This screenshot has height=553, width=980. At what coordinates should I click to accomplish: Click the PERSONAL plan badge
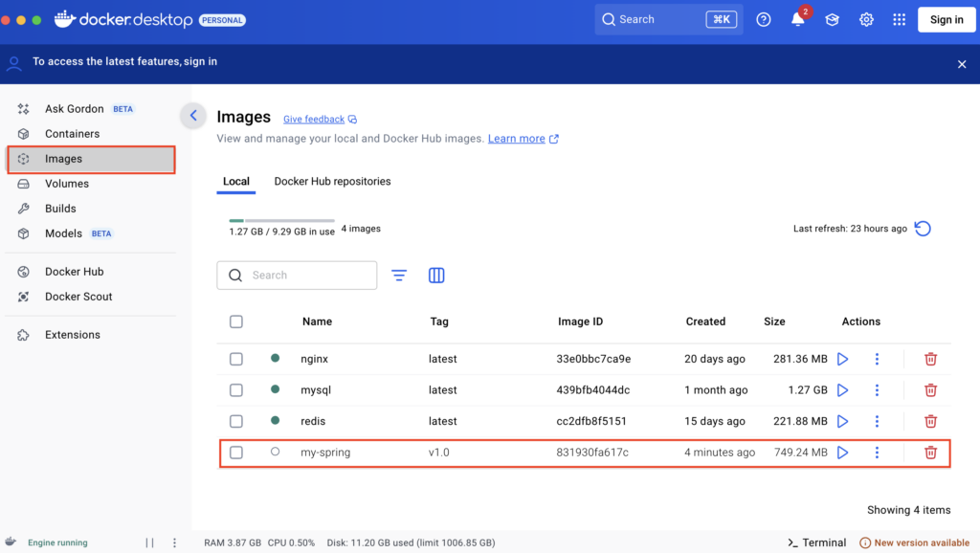tap(222, 20)
